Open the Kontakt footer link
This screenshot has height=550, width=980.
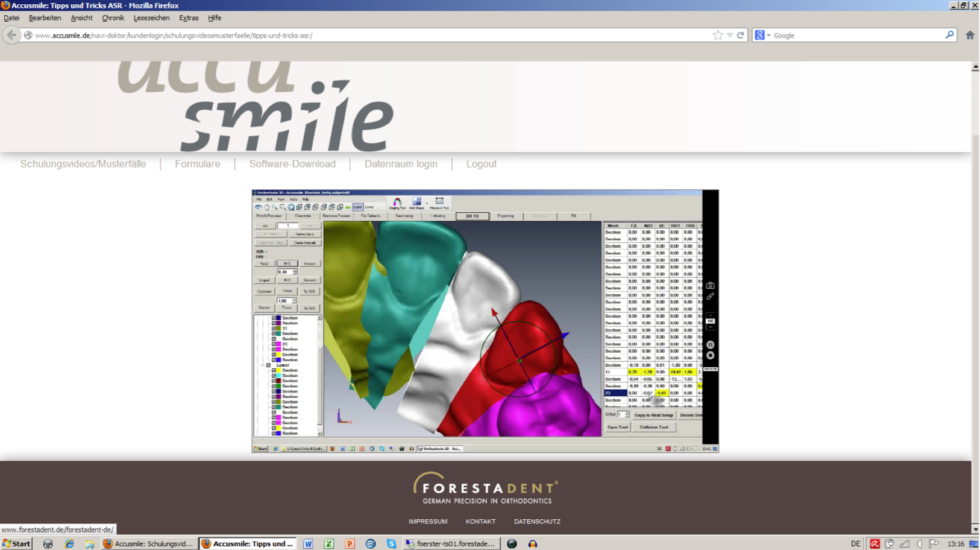[480, 522]
